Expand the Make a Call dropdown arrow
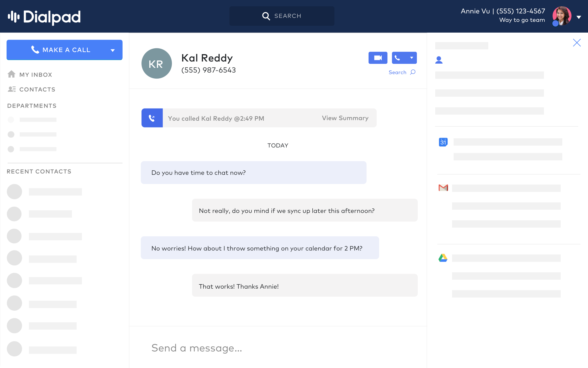The height and width of the screenshot is (368, 588). click(x=113, y=50)
